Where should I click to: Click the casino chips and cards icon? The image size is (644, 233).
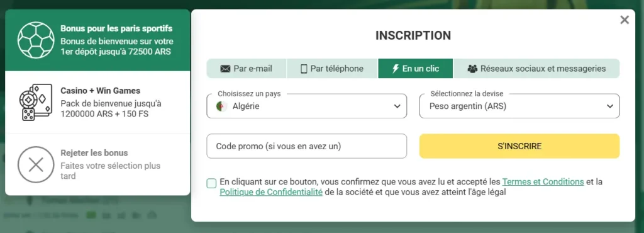(x=36, y=102)
